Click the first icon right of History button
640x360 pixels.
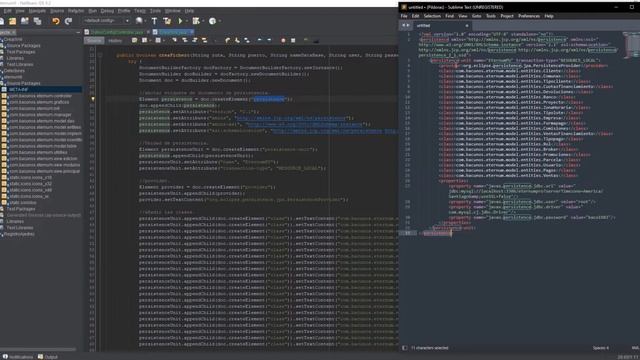click(134, 40)
